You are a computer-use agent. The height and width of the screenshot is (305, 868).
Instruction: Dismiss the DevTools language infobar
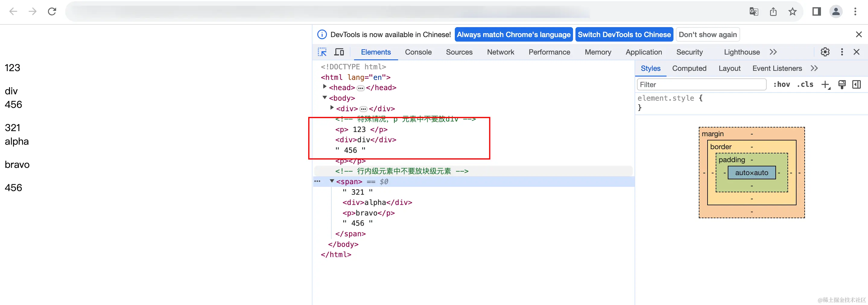(859, 34)
